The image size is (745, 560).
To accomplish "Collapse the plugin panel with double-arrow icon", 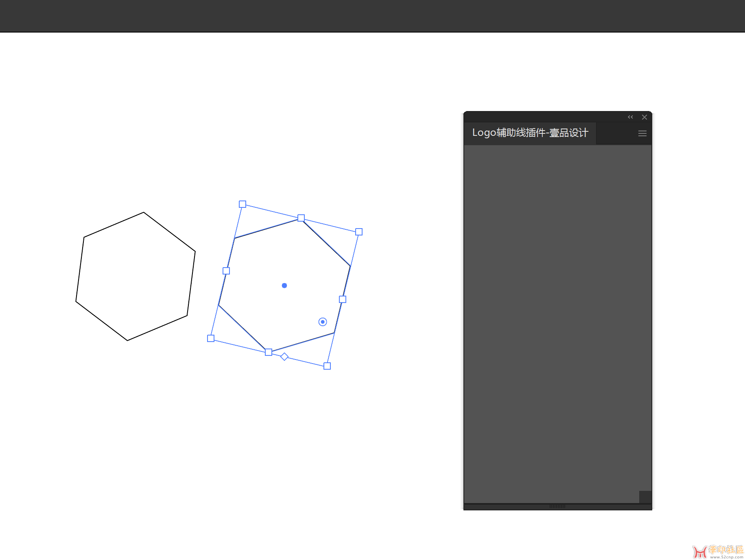I will tap(630, 117).
